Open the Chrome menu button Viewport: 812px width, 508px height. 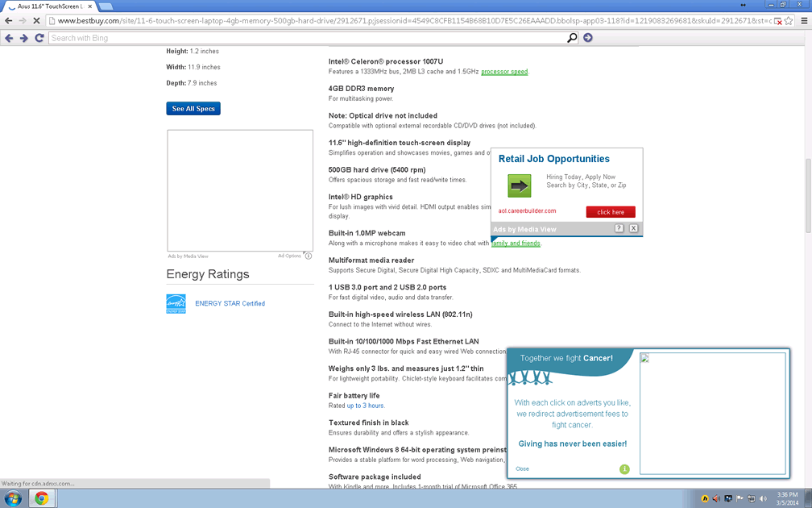[802, 21]
